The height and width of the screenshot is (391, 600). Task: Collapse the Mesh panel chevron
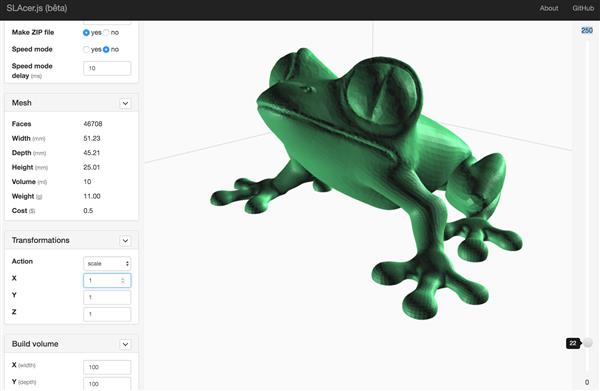(x=125, y=103)
